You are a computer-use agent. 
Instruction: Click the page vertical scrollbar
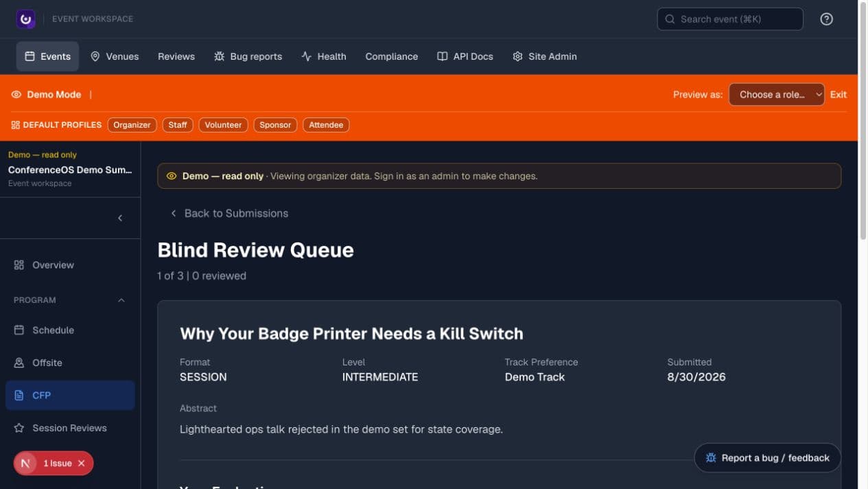863,120
